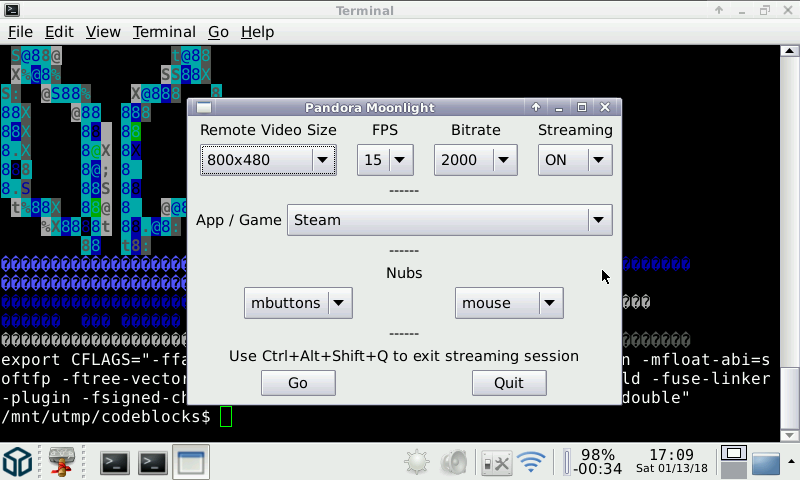Open the Go menu in Terminal

[218, 32]
